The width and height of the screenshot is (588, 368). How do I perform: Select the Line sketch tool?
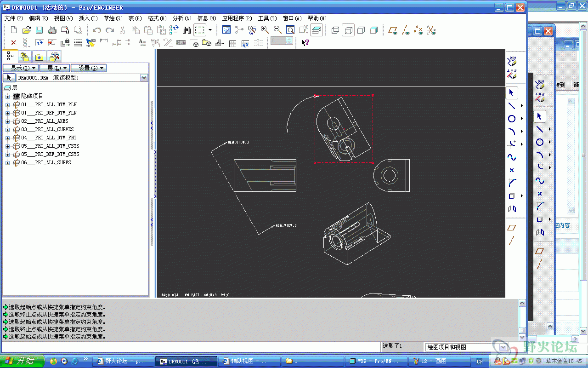tap(511, 105)
